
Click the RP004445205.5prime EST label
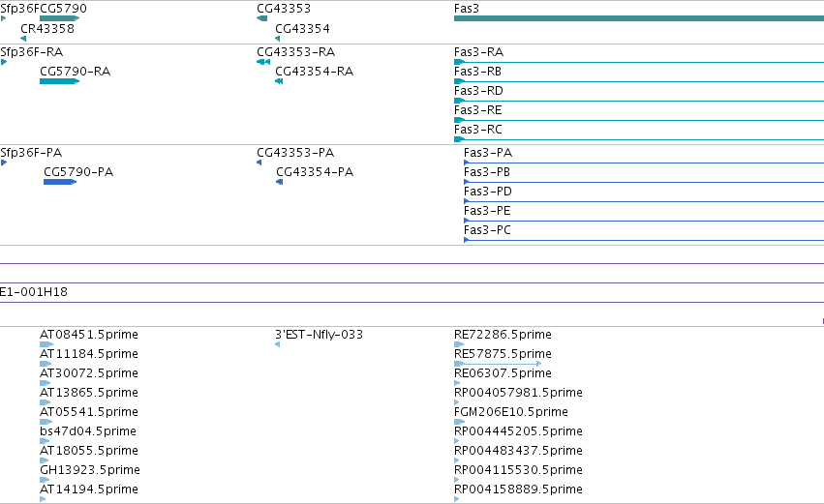pos(518,432)
